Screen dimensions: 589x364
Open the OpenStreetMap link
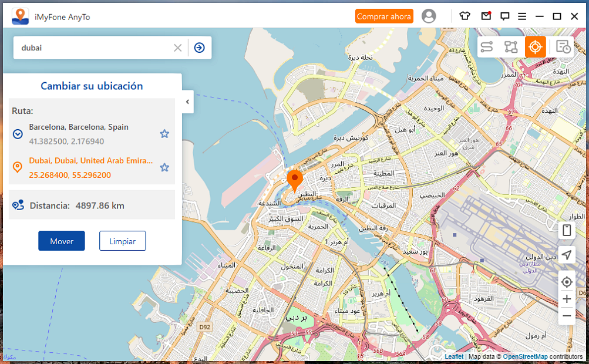[525, 356]
